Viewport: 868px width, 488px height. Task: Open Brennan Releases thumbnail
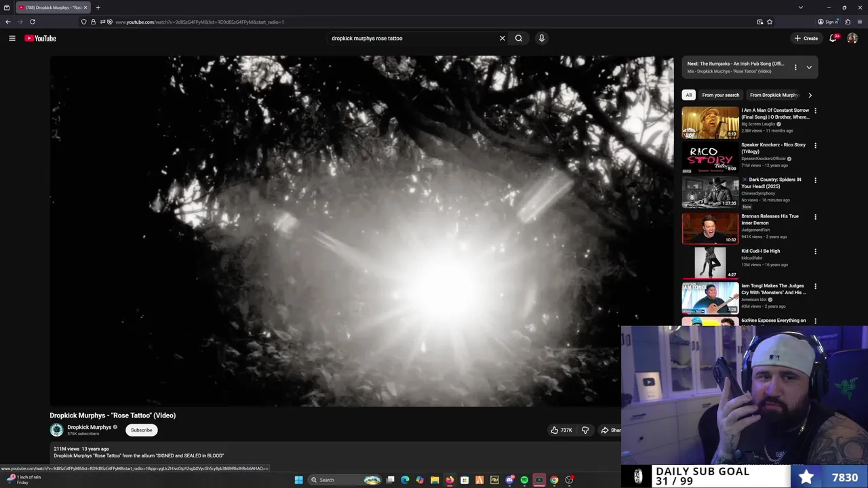(710, 228)
